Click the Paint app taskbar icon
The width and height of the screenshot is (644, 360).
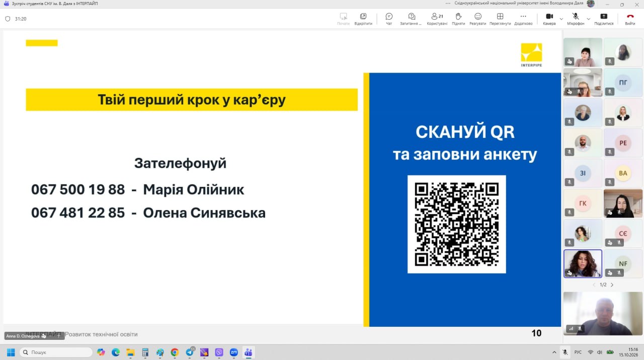(x=160, y=352)
